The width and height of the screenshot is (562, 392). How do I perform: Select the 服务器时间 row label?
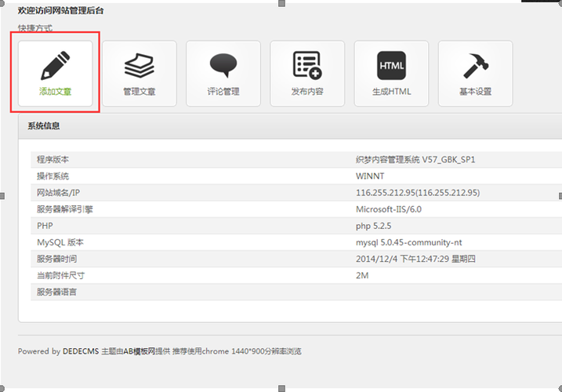(56, 259)
